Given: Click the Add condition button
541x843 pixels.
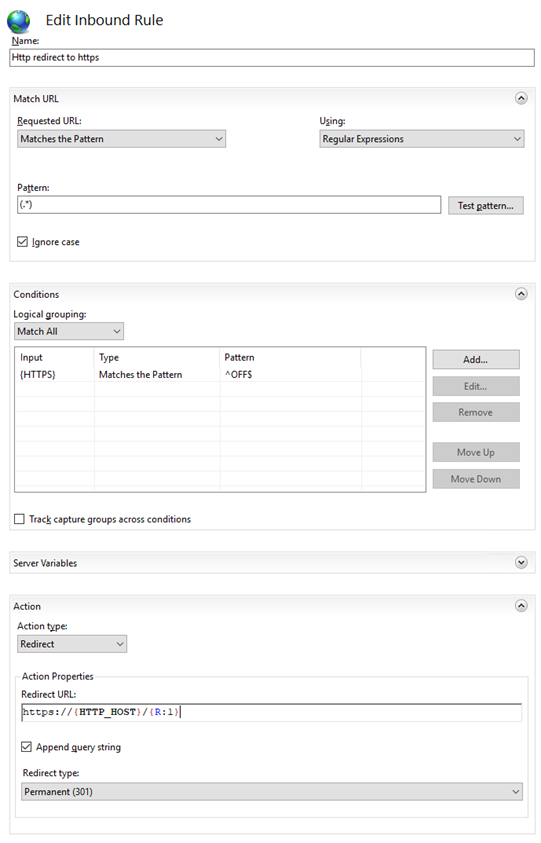Looking at the screenshot, I should click(x=476, y=360).
